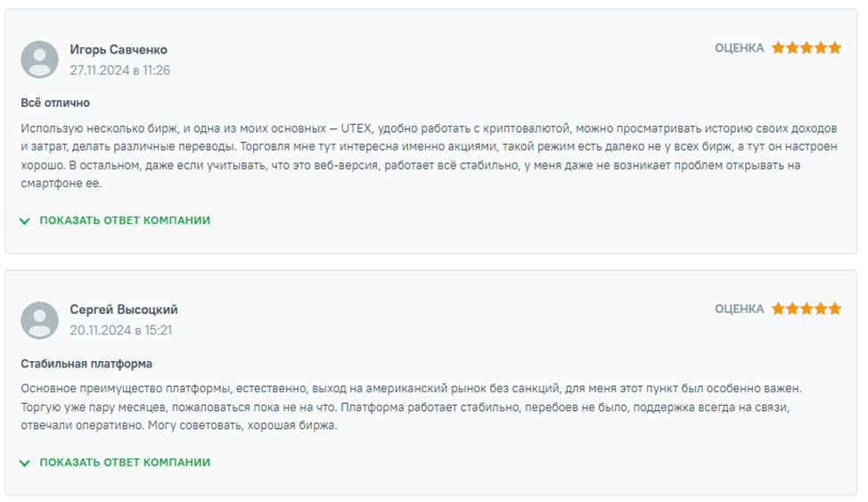Click third star in Сергей Высоцкий's rating
868x502 pixels.
[807, 309]
